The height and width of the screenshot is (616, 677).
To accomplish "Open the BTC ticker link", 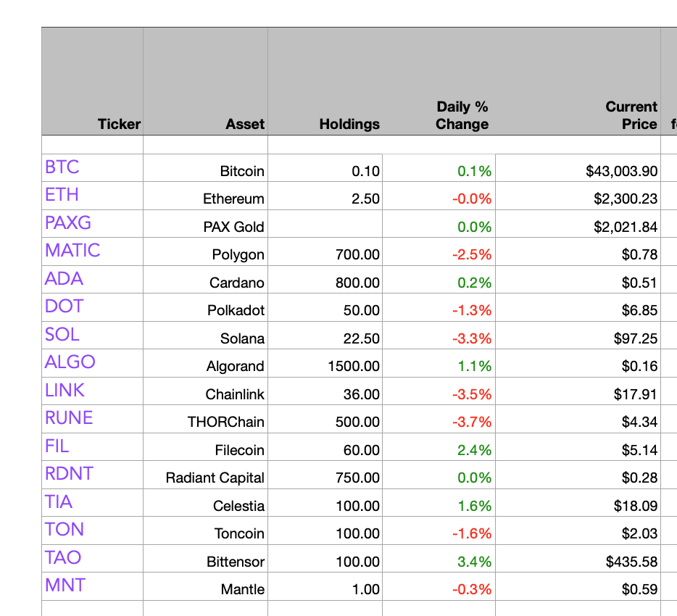I will point(62,167).
